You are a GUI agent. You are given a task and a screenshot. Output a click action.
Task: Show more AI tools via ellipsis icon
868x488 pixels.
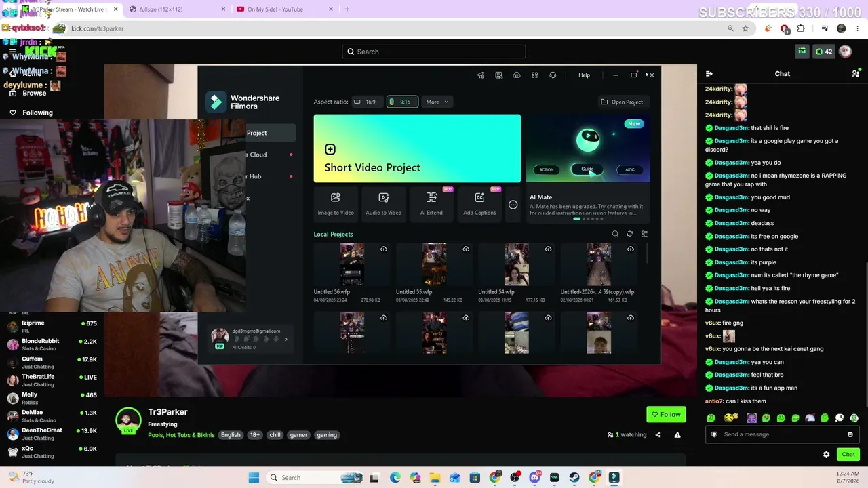[513, 205]
